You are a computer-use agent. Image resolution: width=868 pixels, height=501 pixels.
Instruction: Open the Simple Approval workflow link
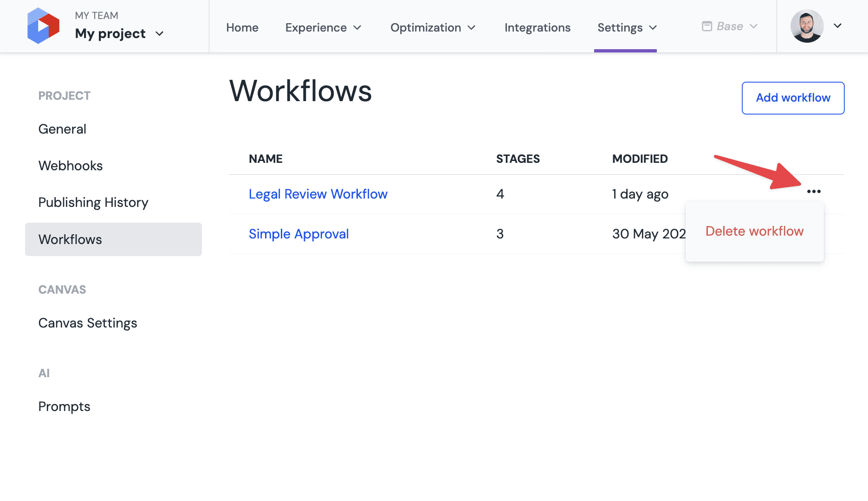(x=298, y=234)
